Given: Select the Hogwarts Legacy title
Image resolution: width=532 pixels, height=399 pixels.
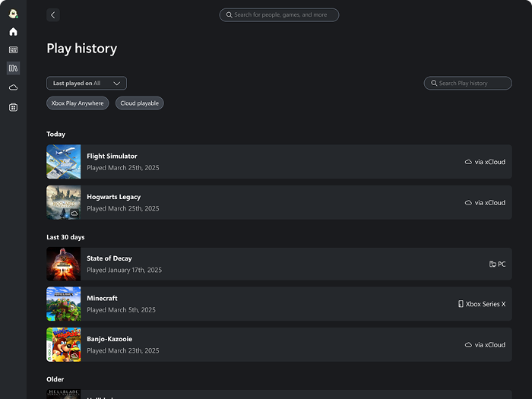Looking at the screenshot, I should coord(114,197).
